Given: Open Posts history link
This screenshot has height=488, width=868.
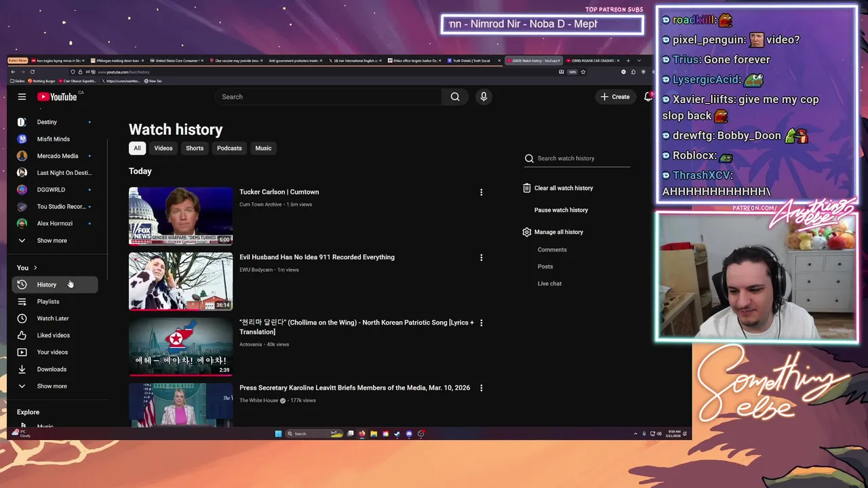Looking at the screenshot, I should coord(545,266).
